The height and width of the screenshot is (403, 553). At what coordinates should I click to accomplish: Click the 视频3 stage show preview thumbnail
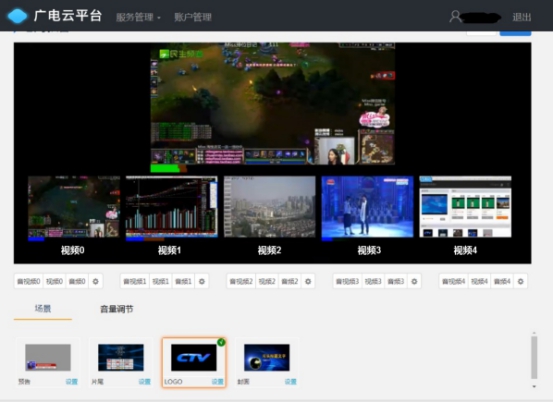(367, 207)
